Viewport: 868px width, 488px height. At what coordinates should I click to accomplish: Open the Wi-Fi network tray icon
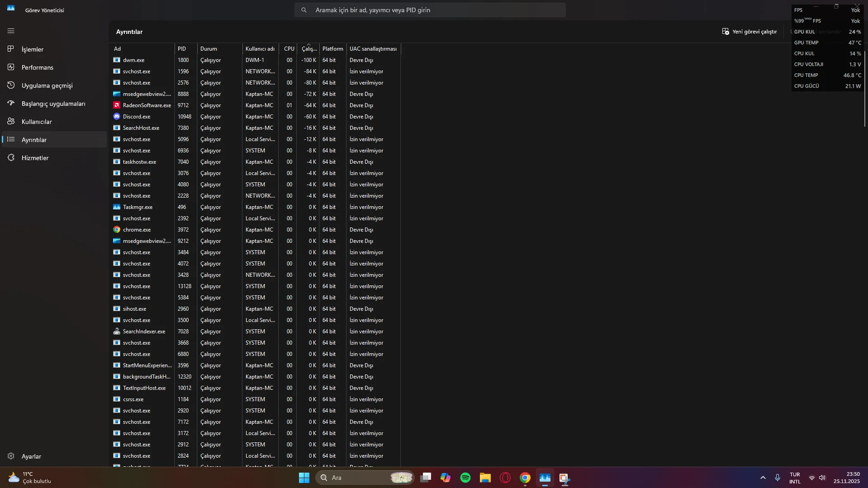[812, 478]
